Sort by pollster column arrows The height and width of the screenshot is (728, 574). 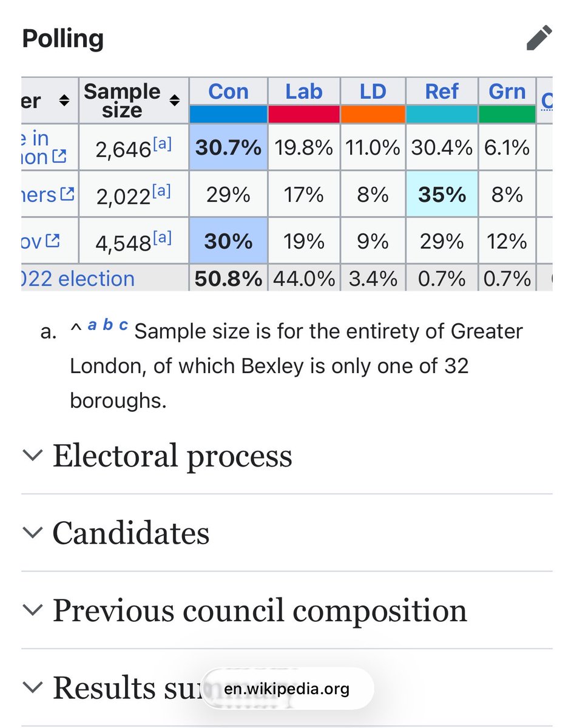[64, 101]
